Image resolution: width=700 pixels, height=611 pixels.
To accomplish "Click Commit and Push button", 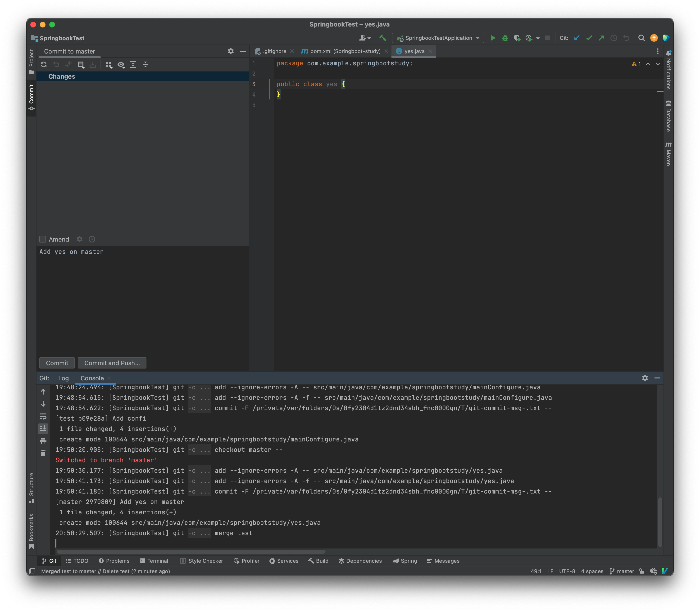I will click(x=112, y=363).
